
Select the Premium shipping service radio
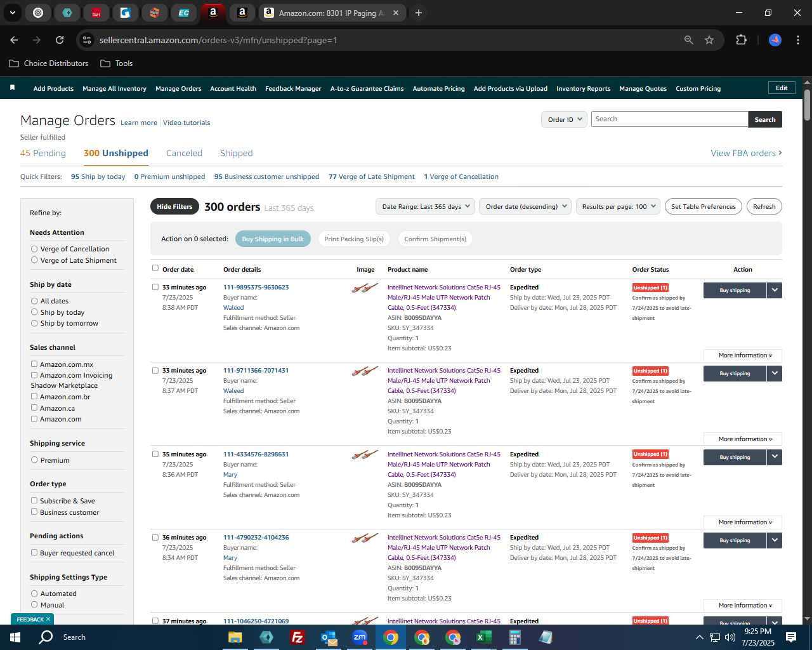pyautogui.click(x=34, y=460)
